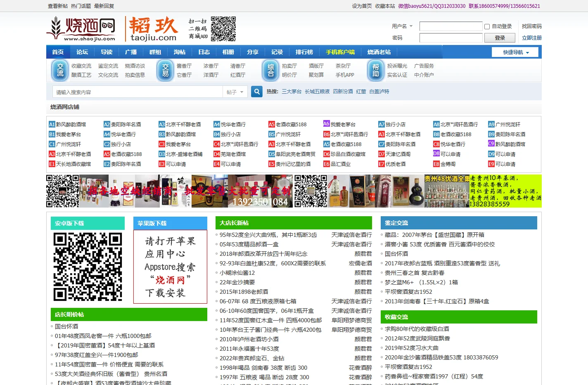Open 手机APP sub-forum link
Screen dimensions: 588x385
click(345, 75)
